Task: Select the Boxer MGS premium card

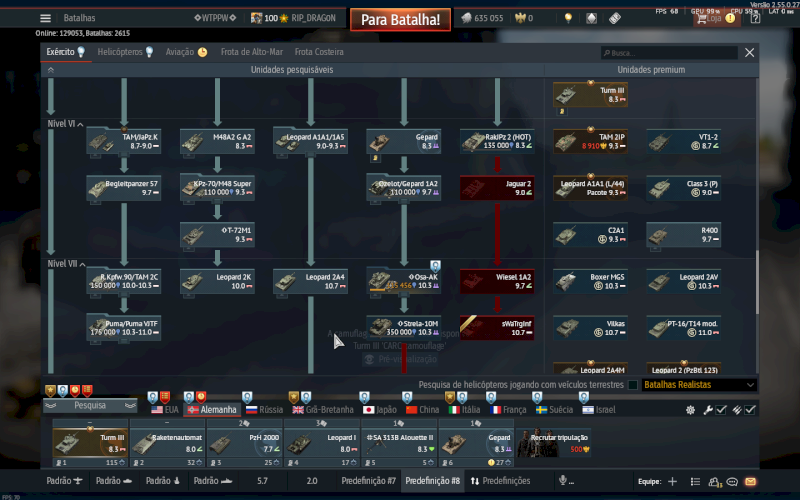Action: (590, 282)
